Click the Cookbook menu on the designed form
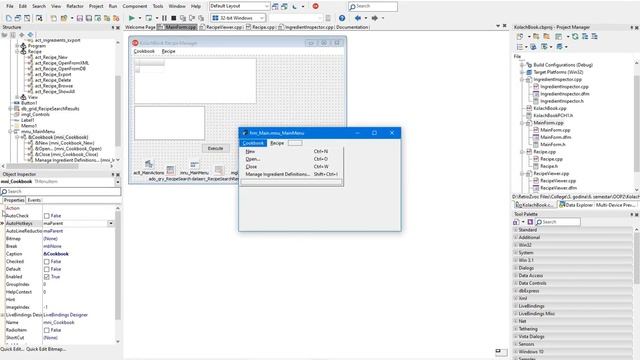The image size is (640, 360). 144,51
